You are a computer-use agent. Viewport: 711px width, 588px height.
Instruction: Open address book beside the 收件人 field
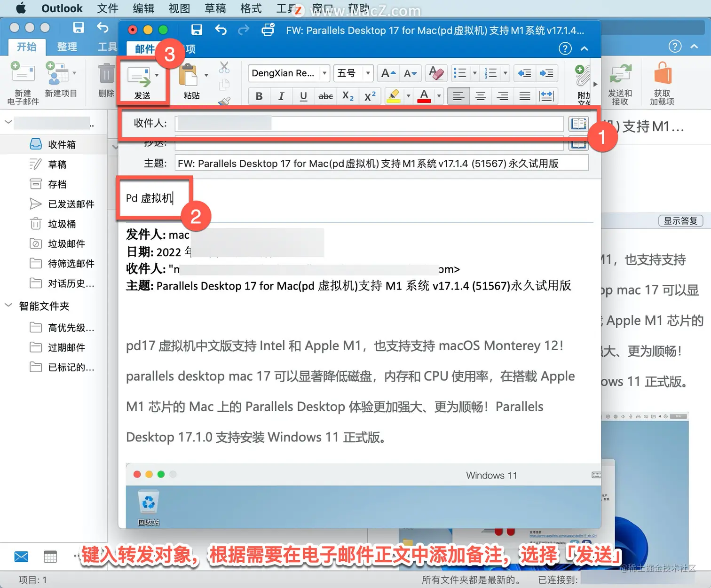pyautogui.click(x=578, y=124)
